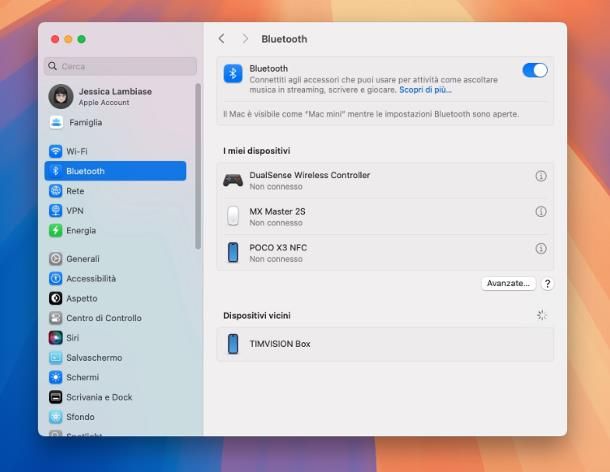Click the Centro di Controllo label
Image resolution: width=610 pixels, height=472 pixels.
pos(104,318)
